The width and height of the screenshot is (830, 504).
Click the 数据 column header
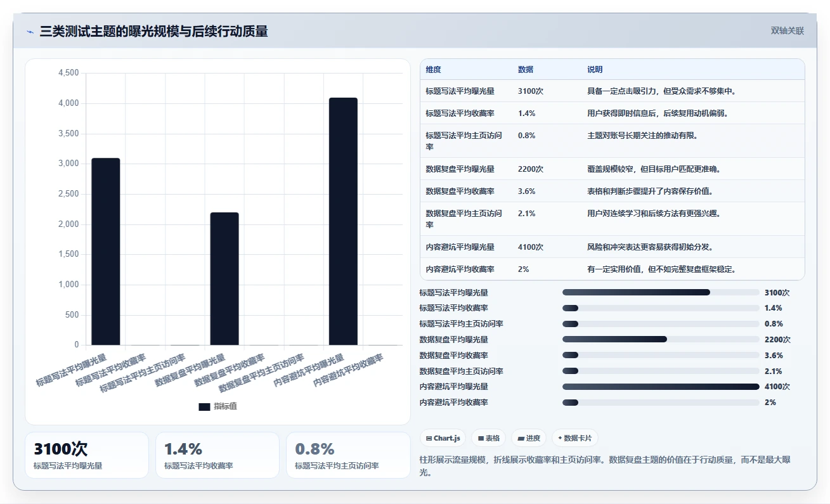tap(526, 70)
